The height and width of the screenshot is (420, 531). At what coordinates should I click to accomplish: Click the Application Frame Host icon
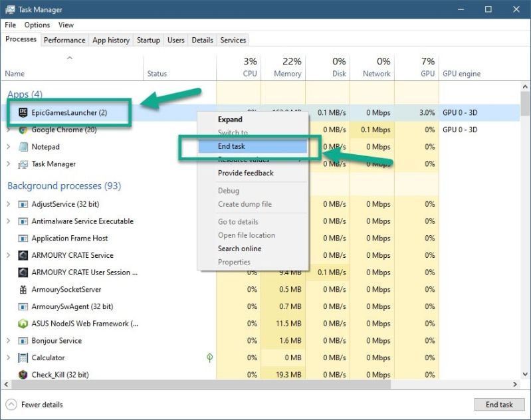pos(23,239)
